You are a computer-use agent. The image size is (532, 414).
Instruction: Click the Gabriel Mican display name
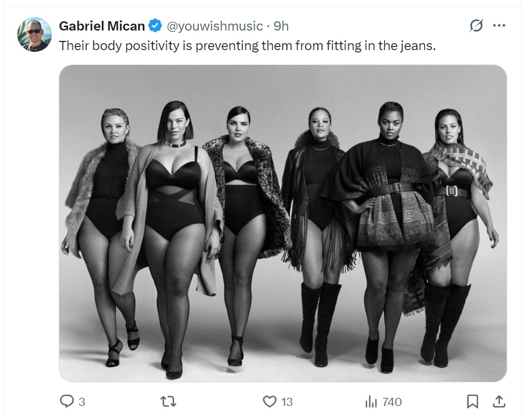(x=102, y=26)
